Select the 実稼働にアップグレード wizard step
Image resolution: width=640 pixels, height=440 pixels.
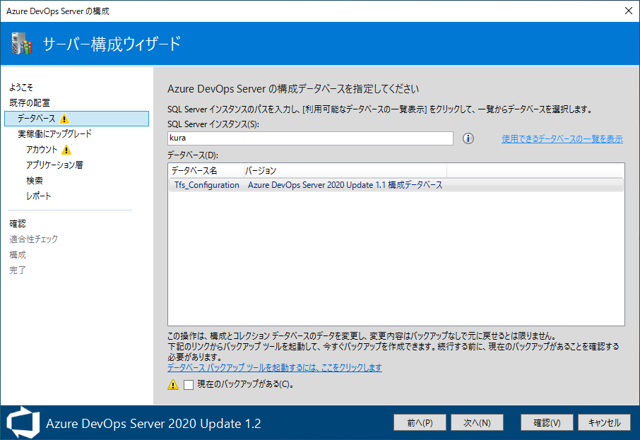(55, 134)
